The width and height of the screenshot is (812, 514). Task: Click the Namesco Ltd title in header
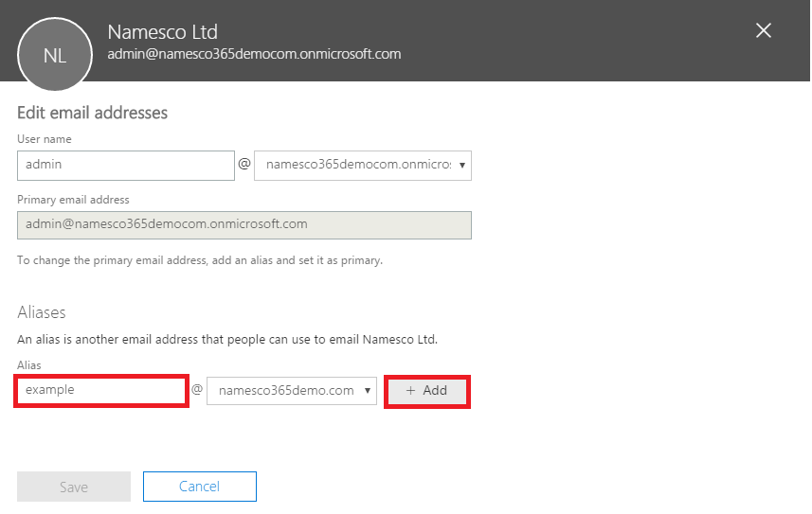163,33
